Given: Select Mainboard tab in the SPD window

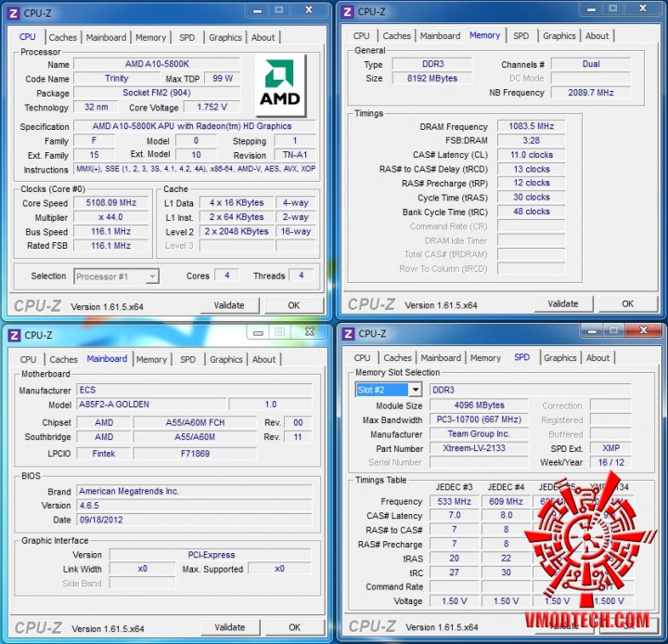Looking at the screenshot, I should [441, 358].
